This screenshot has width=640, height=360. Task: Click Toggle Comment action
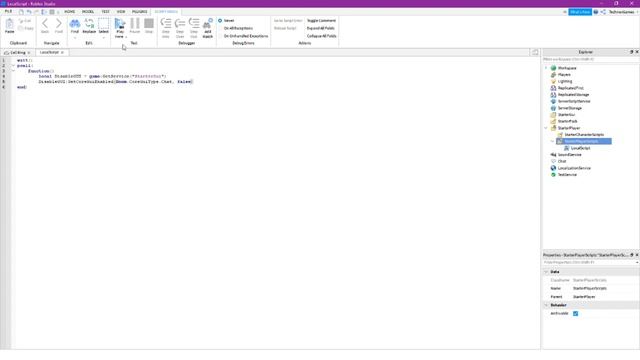(321, 20)
